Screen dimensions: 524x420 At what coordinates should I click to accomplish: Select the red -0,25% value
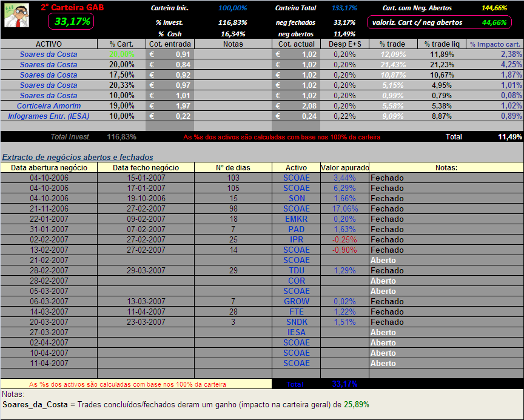[344, 240]
